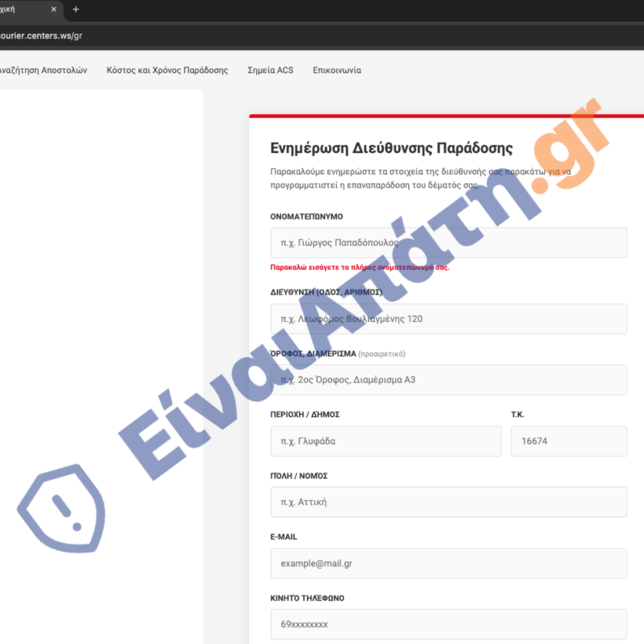Click the (προαιρετικό) optional note
The width and height of the screenshot is (644, 644).
click(382, 354)
